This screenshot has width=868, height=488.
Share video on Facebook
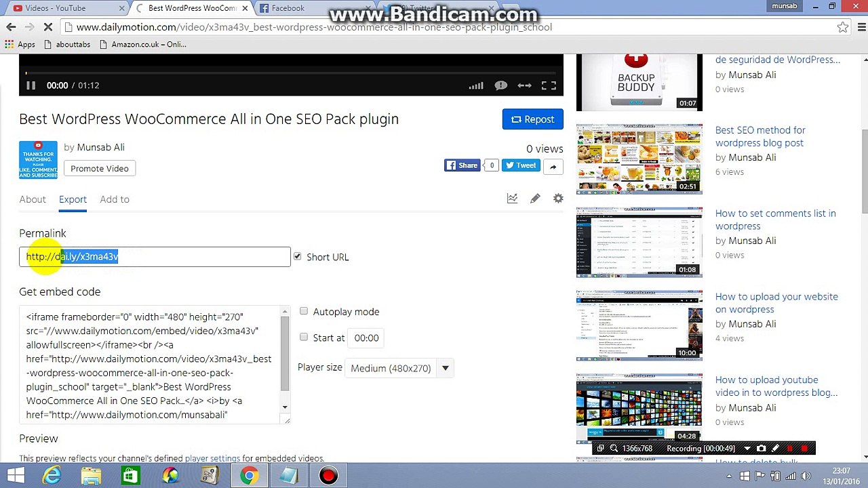tap(462, 165)
